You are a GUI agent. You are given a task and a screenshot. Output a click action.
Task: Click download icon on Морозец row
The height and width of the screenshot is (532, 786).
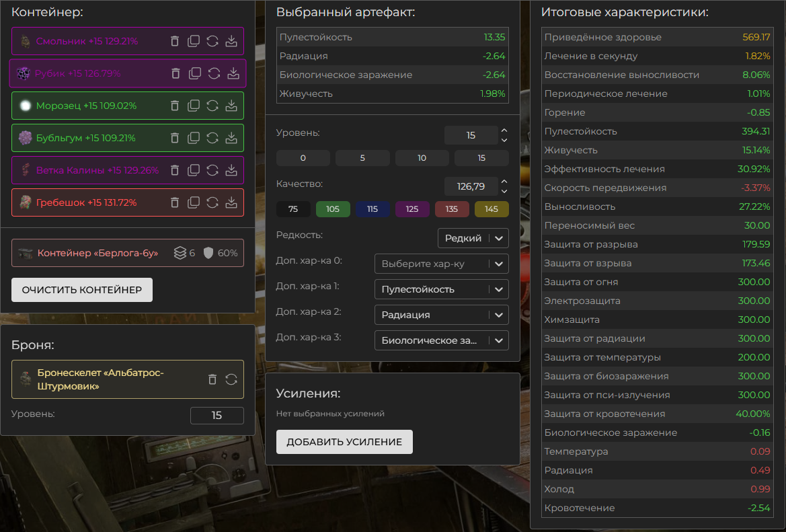231,106
